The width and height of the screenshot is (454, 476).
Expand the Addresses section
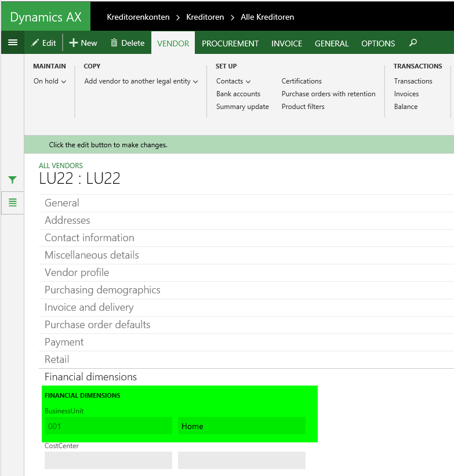click(x=67, y=220)
